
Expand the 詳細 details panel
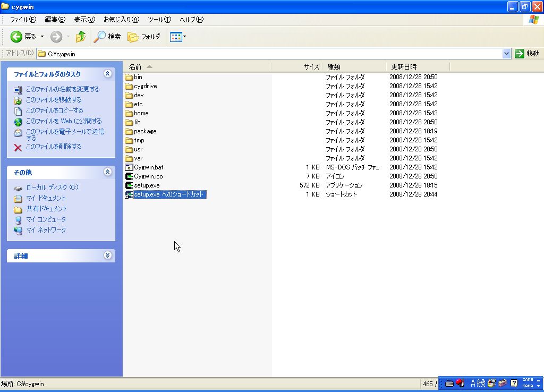(x=107, y=255)
